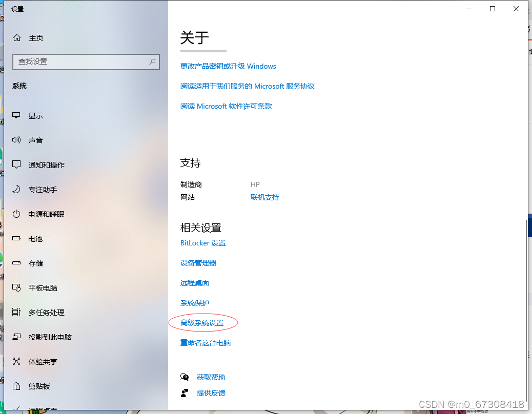Viewport: 532px width, 414px height.
Task: Click the Storage drive icon
Action: (x=16, y=263)
